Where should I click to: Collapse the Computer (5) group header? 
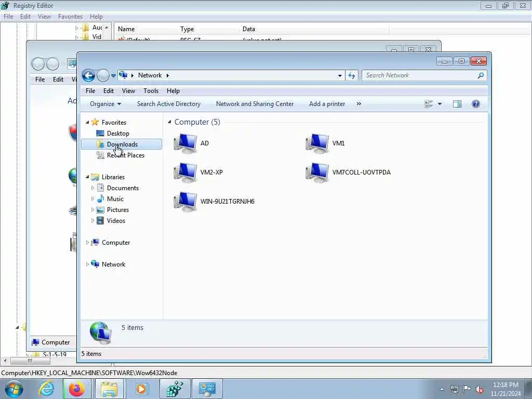point(169,122)
